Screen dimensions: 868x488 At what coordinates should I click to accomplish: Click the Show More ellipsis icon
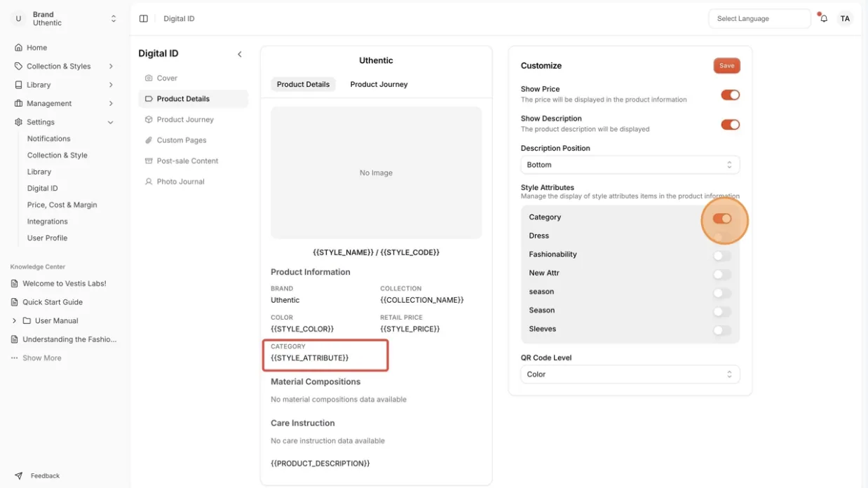tap(14, 358)
